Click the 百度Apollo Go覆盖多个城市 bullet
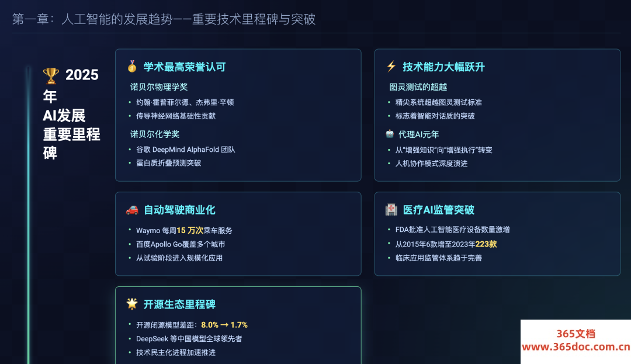Image resolution: width=631 pixels, height=364 pixels. pyautogui.click(x=181, y=244)
